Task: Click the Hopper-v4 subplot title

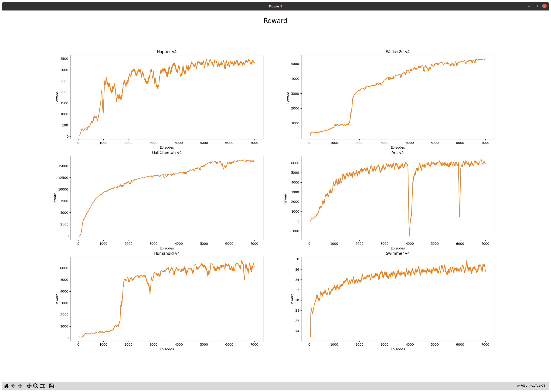Action: coord(167,52)
